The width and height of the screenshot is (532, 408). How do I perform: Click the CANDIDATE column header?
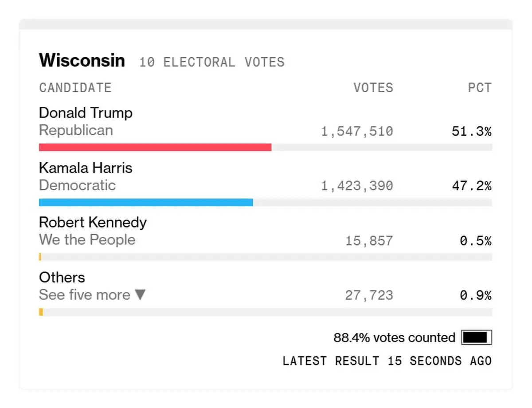(75, 88)
